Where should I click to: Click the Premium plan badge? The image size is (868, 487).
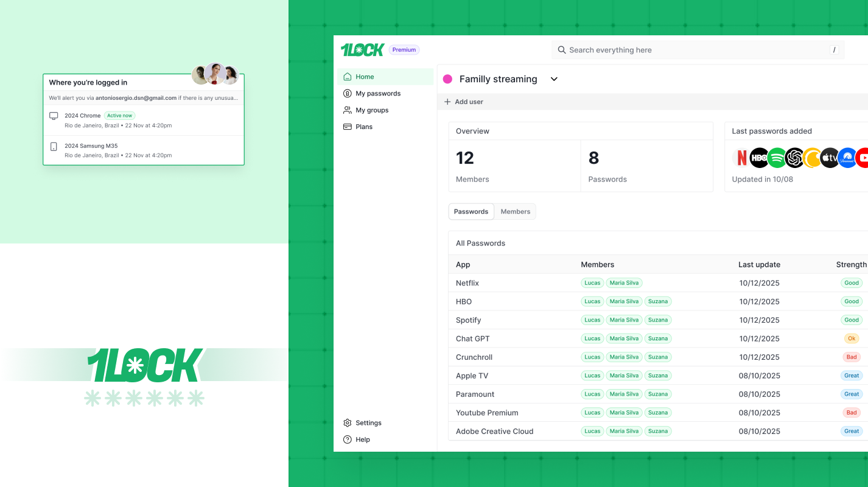coord(404,50)
